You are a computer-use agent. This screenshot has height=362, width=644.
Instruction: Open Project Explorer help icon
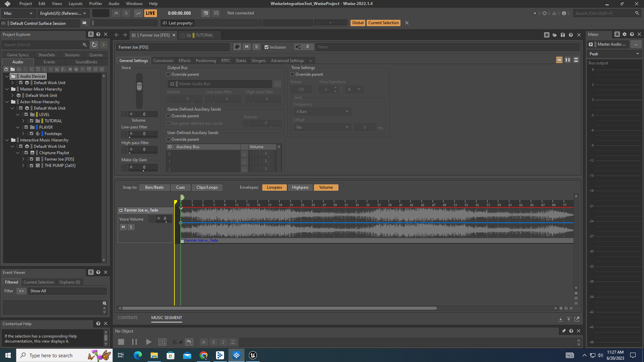[x=98, y=34]
